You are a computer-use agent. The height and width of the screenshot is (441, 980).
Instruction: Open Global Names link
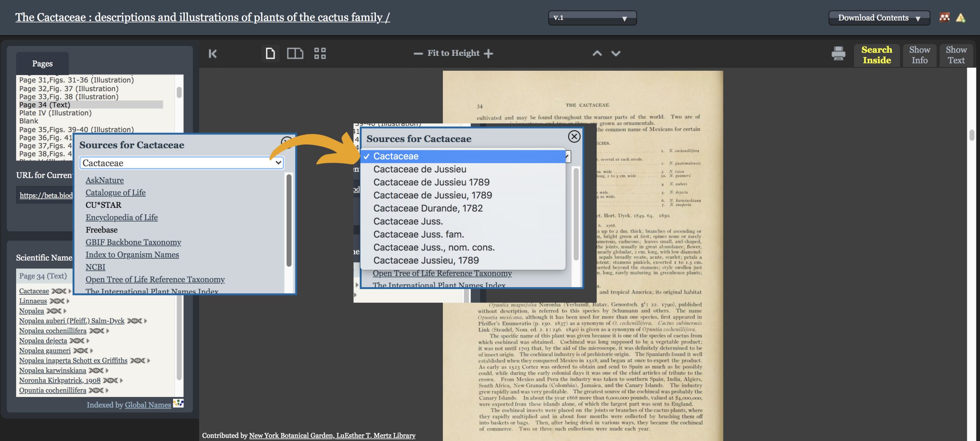pos(148,405)
